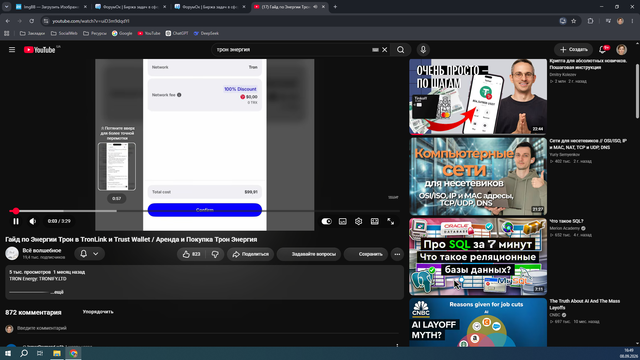Image resolution: width=640 pixels, height=360 pixels.
Task: Open the YouTube guide hamburger menu
Action: (x=12, y=50)
